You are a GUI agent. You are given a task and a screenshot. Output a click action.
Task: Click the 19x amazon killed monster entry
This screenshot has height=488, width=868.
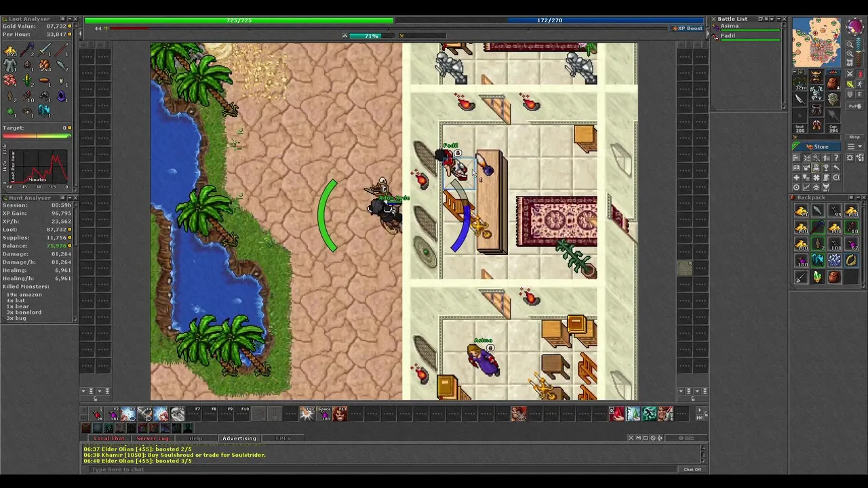tap(24, 295)
